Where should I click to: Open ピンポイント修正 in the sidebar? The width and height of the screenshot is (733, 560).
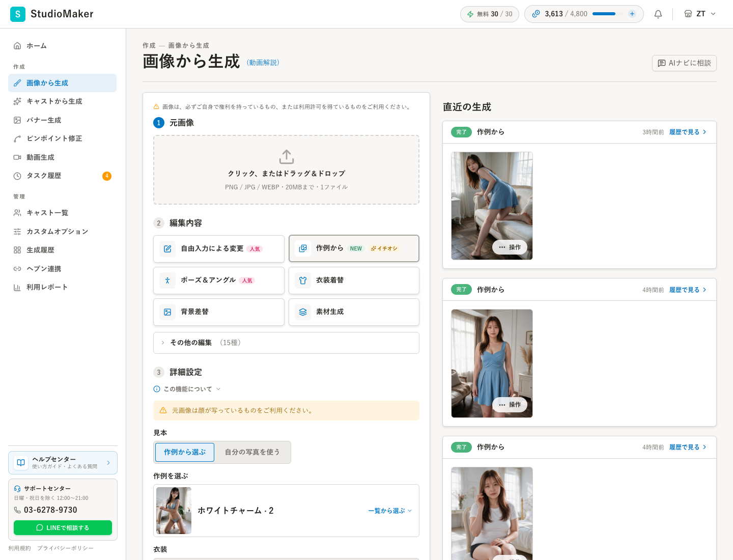coord(62,138)
